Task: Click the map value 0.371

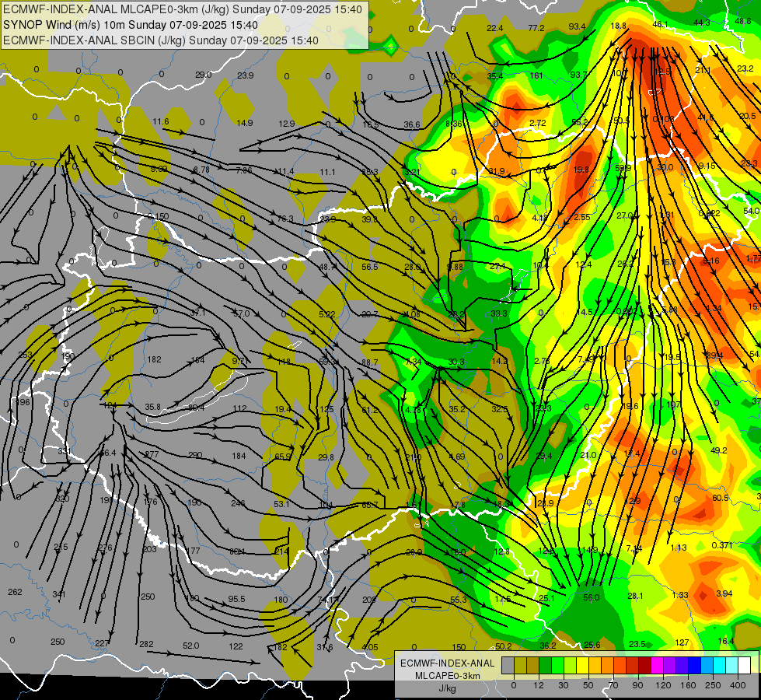Action: point(722,545)
